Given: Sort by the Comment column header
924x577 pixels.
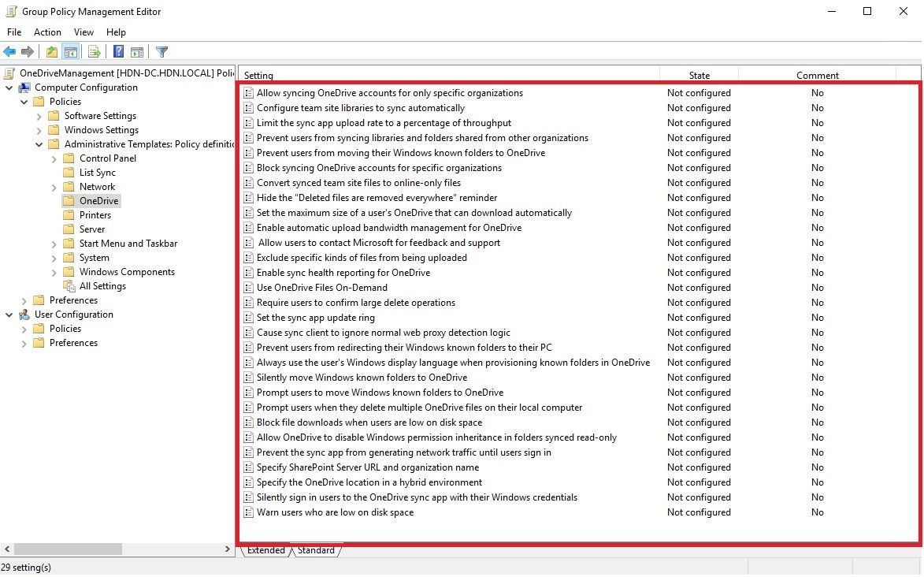Looking at the screenshot, I should (818, 75).
